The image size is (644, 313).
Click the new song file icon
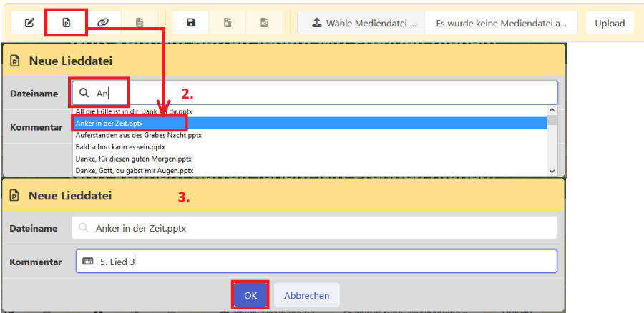(66, 23)
